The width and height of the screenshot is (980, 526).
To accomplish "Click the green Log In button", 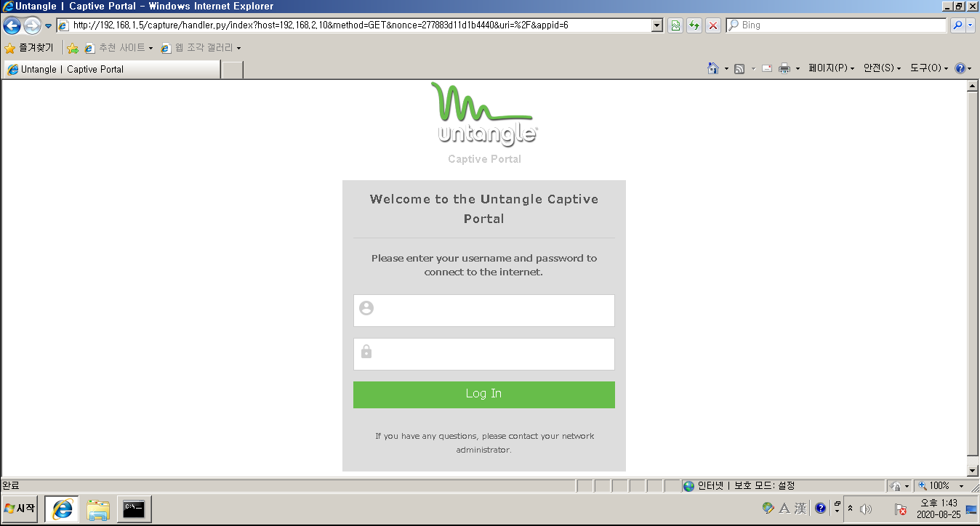I will click(x=484, y=394).
